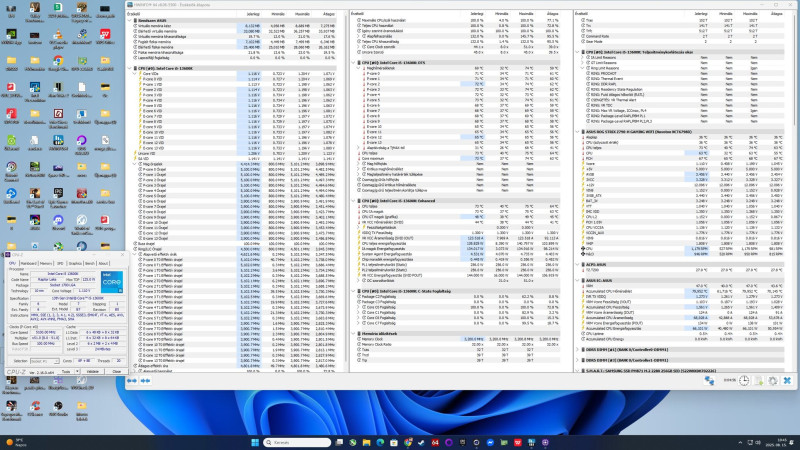Viewport: 800px width, 450px height.
Task: Click CPU-Z Tools button
Action: click(66, 371)
